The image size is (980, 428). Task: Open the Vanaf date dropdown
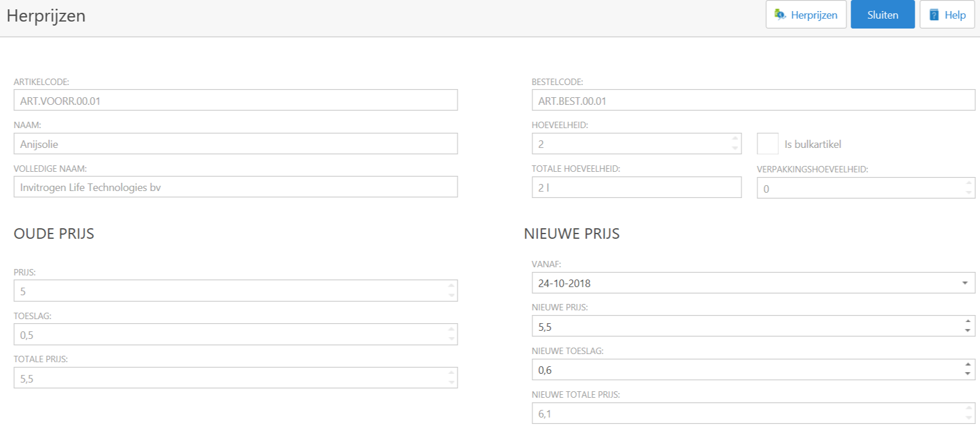coord(965,283)
